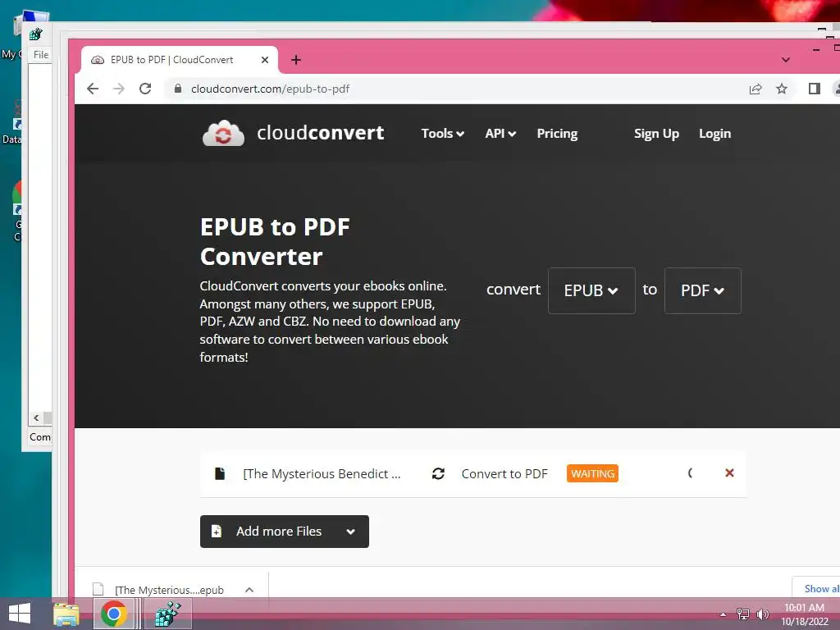Click the taskbar clock showing 10:01 AM
Screen dimensions: 840x630
coord(804,614)
